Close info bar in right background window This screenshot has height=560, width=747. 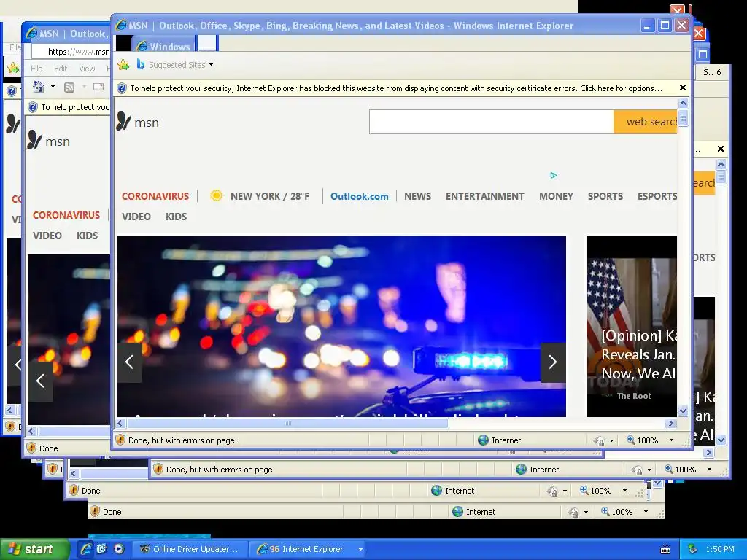click(721, 149)
